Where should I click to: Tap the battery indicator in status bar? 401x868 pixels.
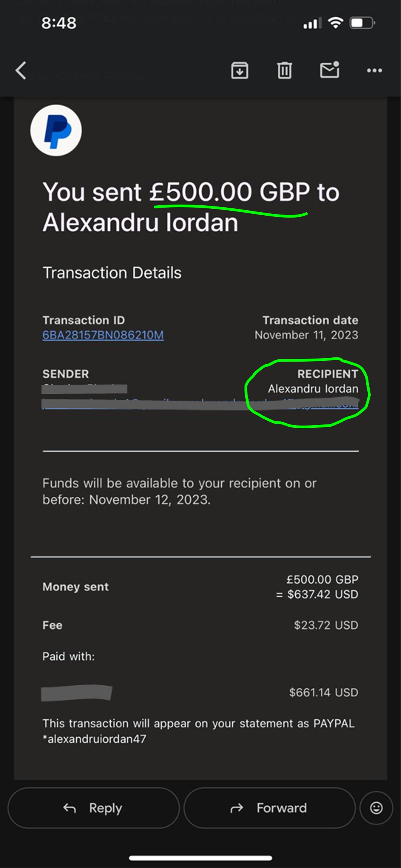pos(362,23)
